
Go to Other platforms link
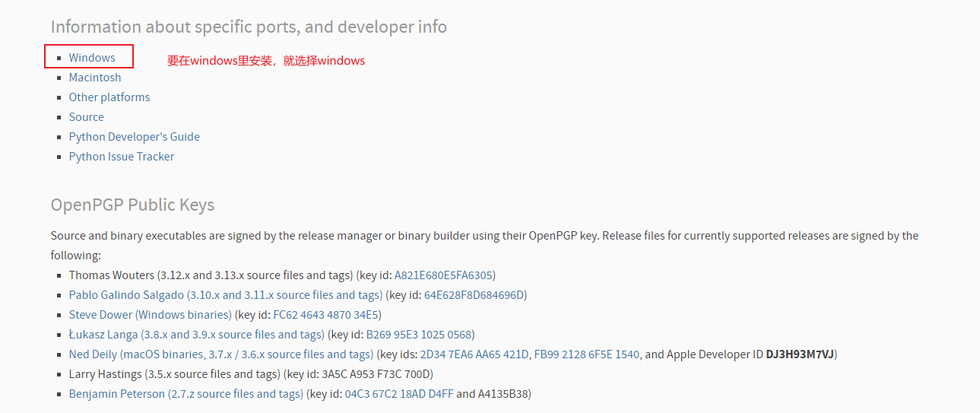coord(109,97)
